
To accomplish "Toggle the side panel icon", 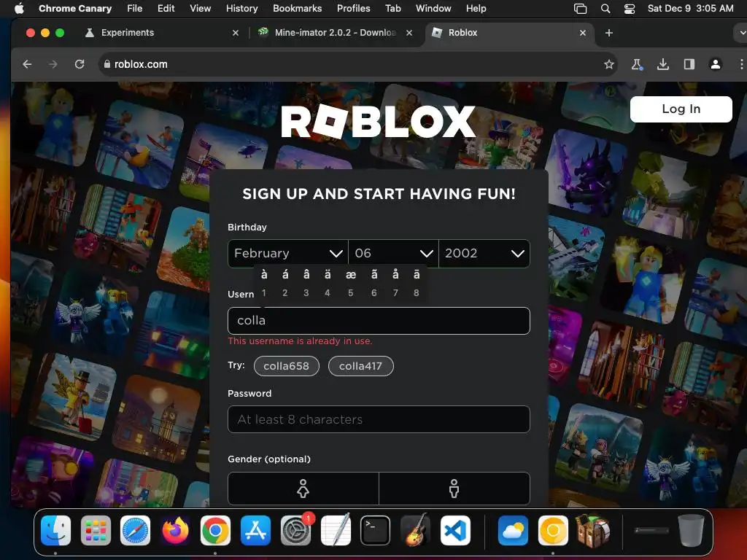I will (x=689, y=64).
